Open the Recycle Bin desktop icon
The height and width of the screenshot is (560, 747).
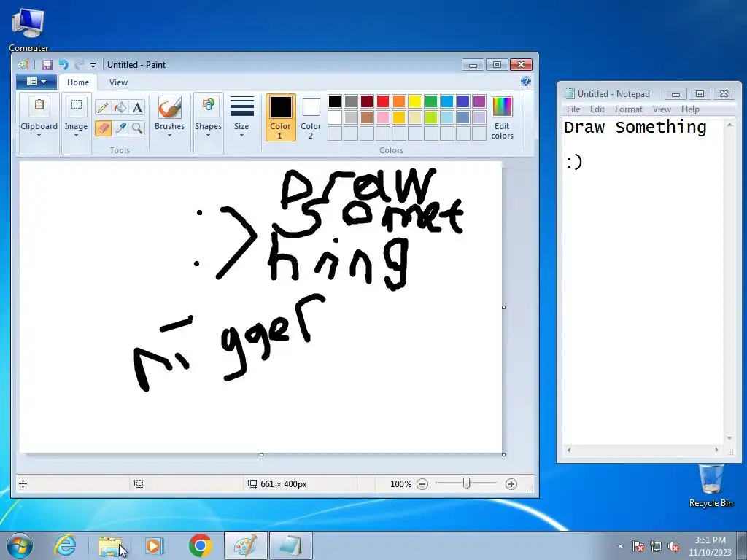[711, 486]
